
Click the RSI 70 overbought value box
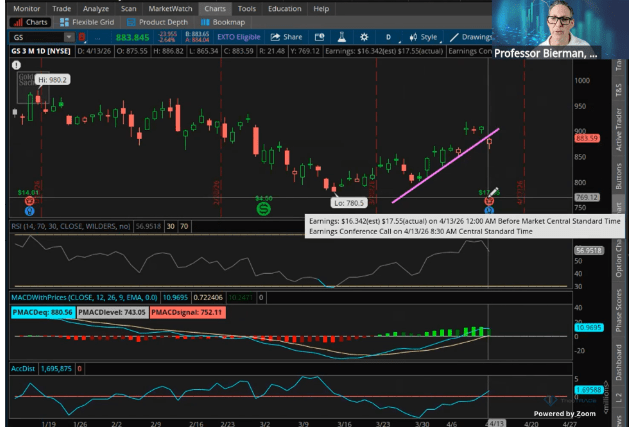coord(184,226)
